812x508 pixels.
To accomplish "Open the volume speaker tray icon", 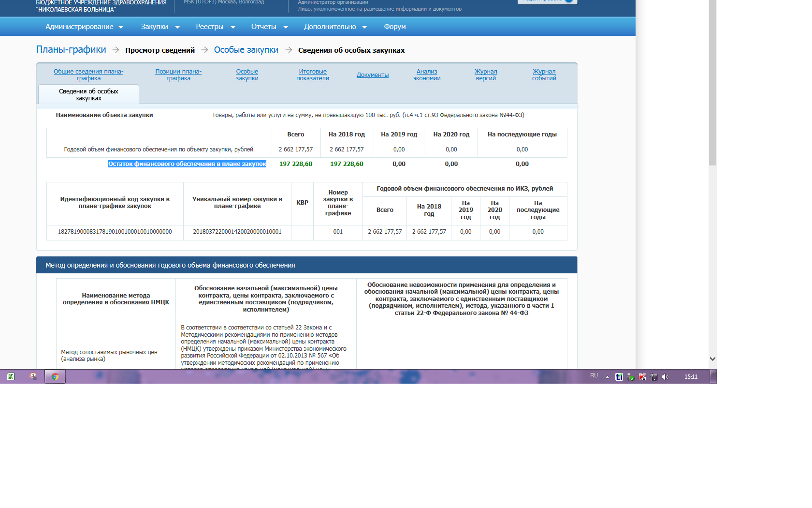I will click(x=666, y=377).
